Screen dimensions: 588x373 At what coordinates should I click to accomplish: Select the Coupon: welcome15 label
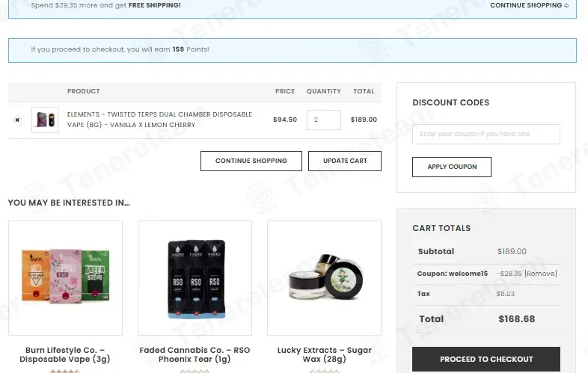(453, 274)
